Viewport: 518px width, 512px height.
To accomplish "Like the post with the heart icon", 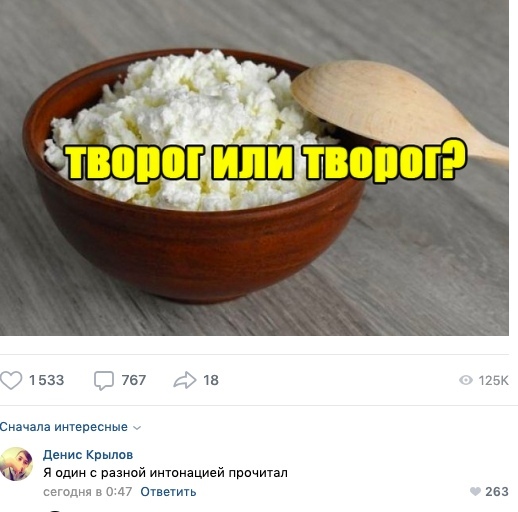I will [11, 380].
